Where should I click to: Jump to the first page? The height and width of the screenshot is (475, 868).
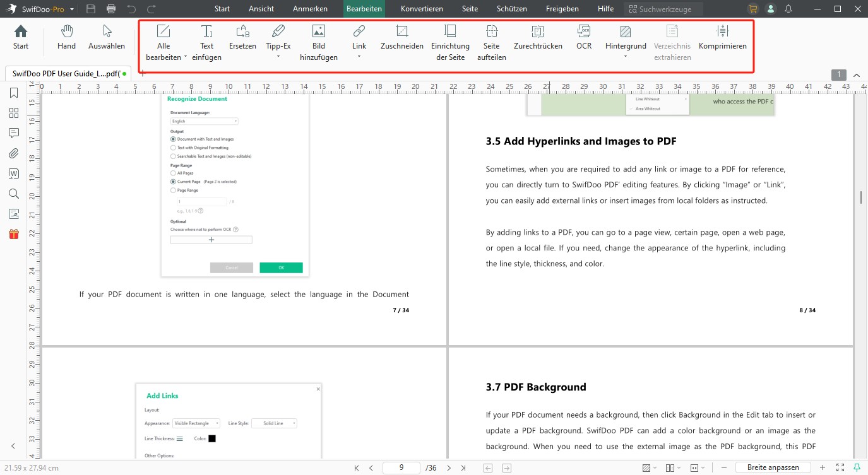point(357,468)
